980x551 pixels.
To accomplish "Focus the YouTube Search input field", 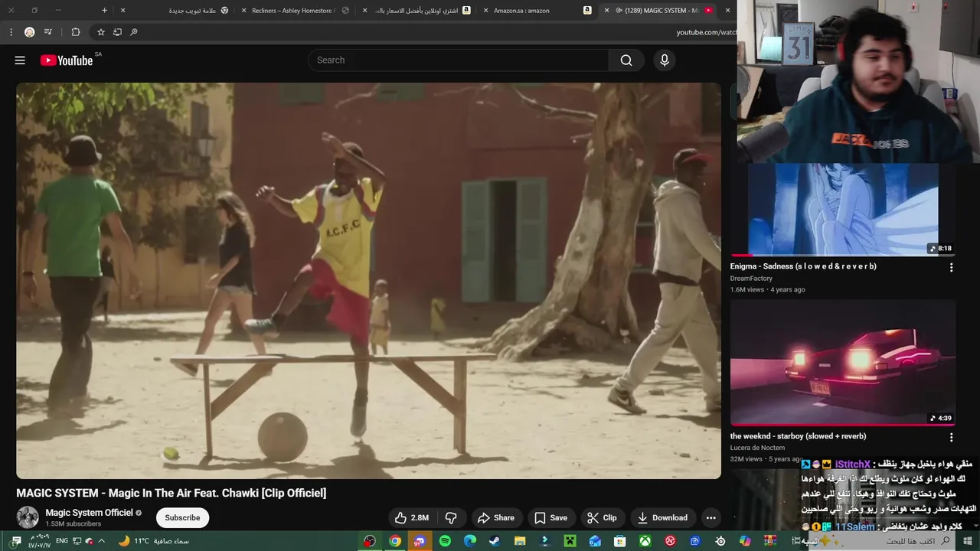I will [459, 60].
